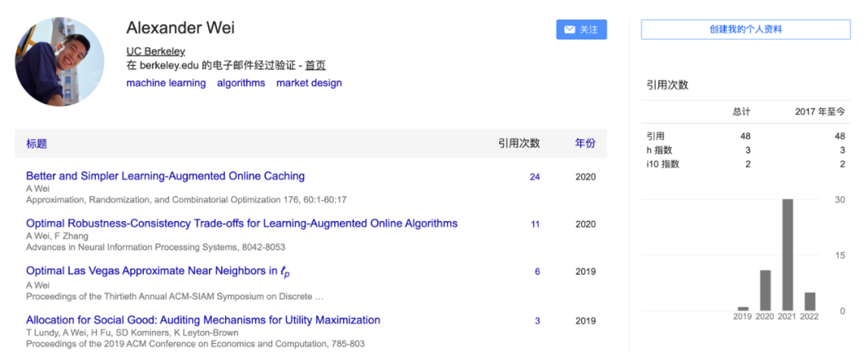Image resolution: width=868 pixels, height=352 pixels.
Task: Click the 2021 bar in citation chart
Action: pyautogui.click(x=788, y=255)
